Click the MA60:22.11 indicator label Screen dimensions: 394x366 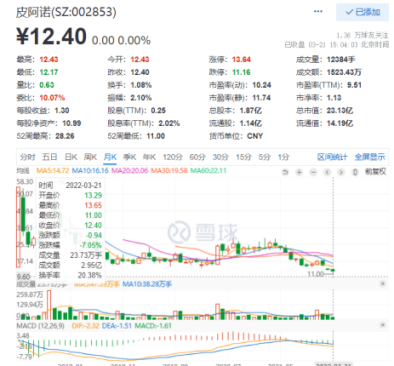coord(208,171)
